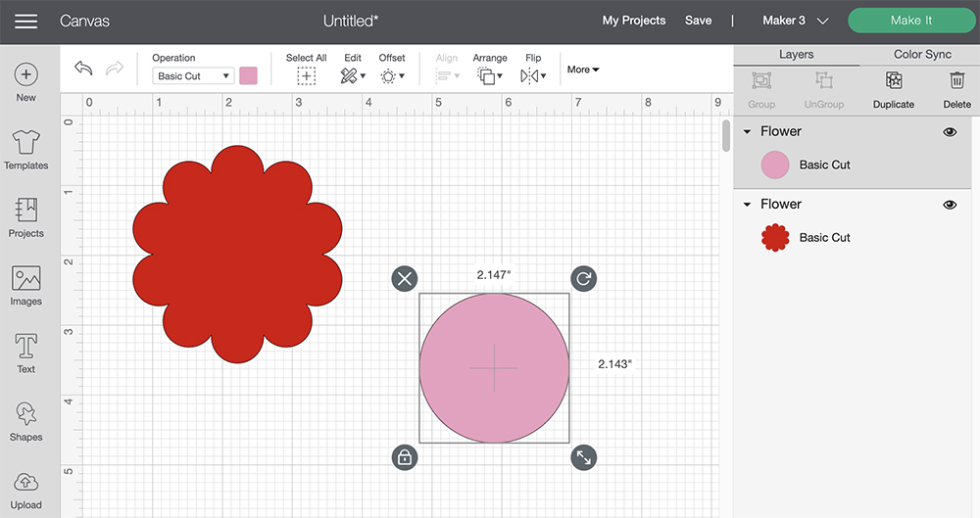Open the Edit dropdown arrow
Viewport: 980px width, 518px height.
(x=363, y=76)
